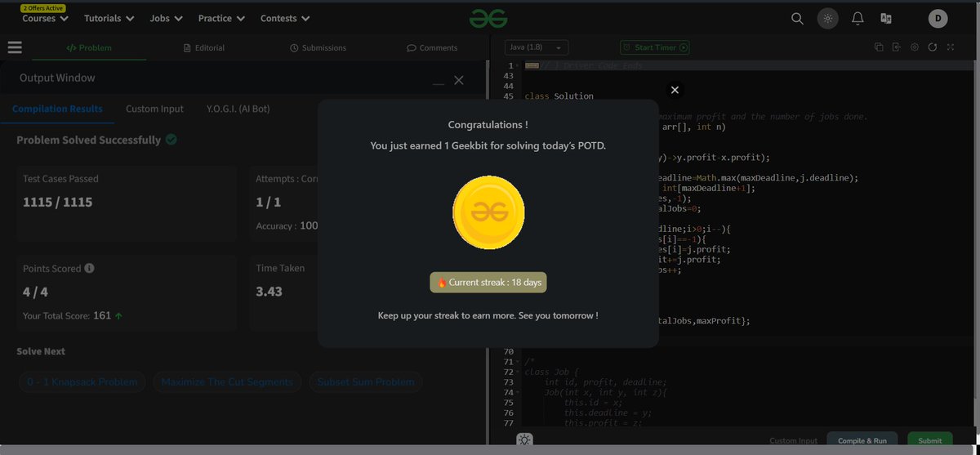Open the search magnifier icon

point(798,18)
